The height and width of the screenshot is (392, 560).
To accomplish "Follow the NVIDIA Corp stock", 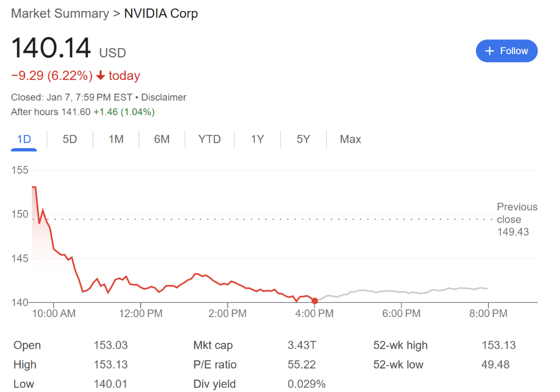I will (x=506, y=51).
